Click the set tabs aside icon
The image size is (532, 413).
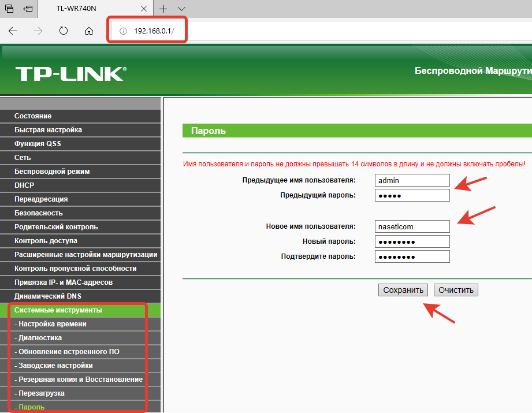point(28,9)
